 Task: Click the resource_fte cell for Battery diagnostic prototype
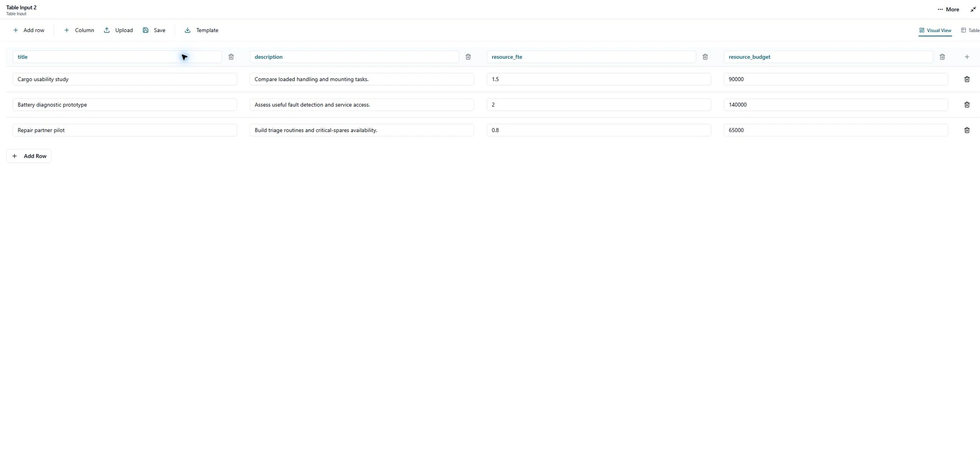(x=599, y=105)
